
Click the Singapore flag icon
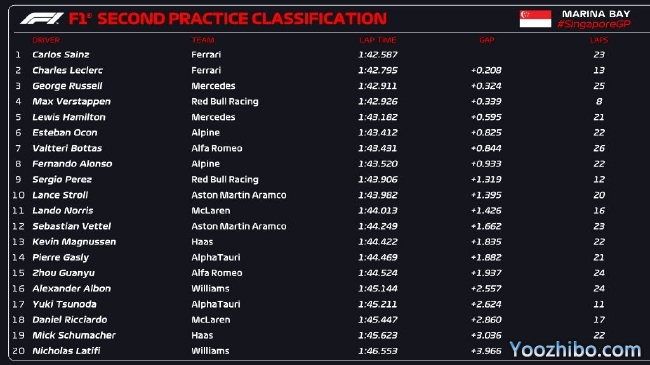(x=535, y=19)
